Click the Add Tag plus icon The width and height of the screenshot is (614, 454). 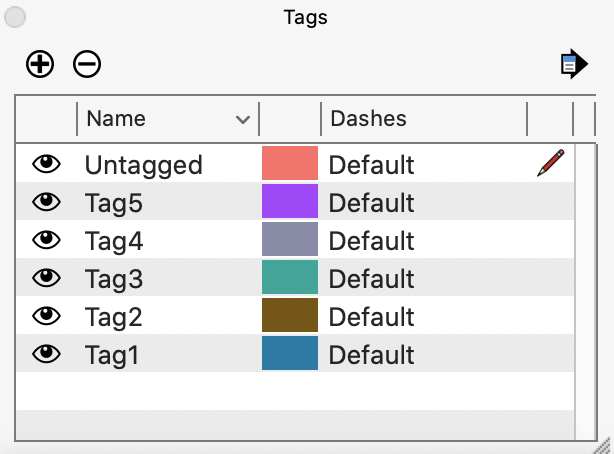[x=39, y=65]
